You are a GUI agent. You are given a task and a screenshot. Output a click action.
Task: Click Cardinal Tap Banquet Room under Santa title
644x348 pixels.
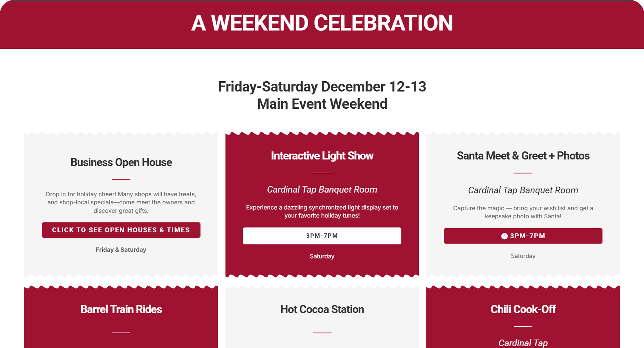[x=523, y=190]
